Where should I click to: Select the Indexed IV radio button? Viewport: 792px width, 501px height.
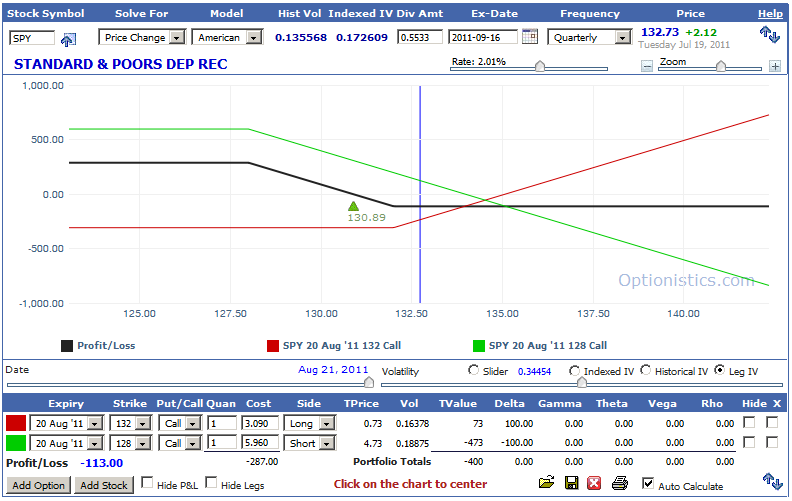(574, 371)
